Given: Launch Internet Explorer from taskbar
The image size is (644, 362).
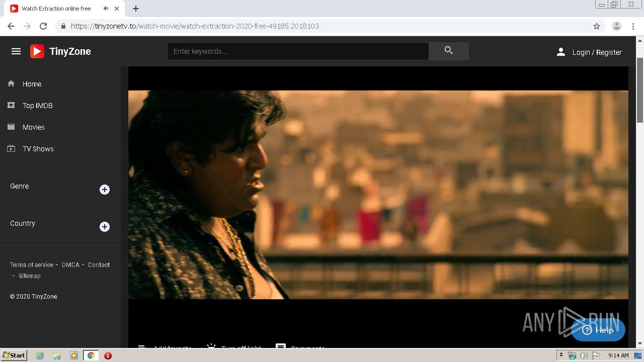Looking at the screenshot, I should (x=40, y=355).
